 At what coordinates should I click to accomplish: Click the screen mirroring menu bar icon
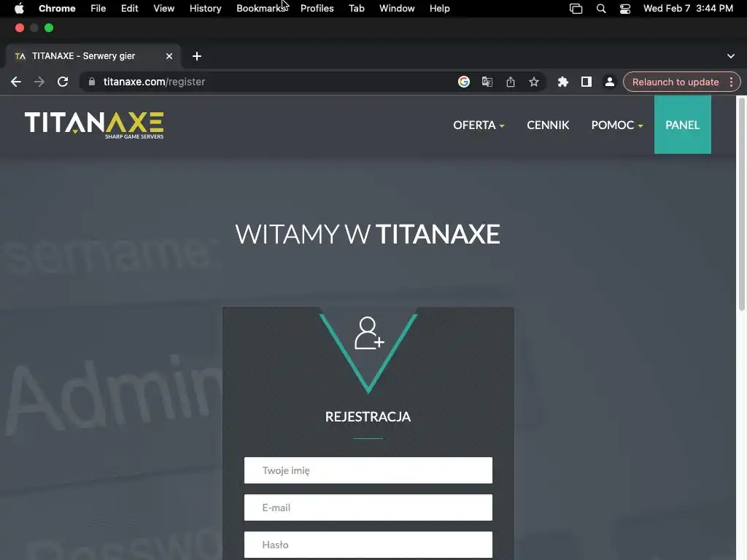pyautogui.click(x=576, y=9)
